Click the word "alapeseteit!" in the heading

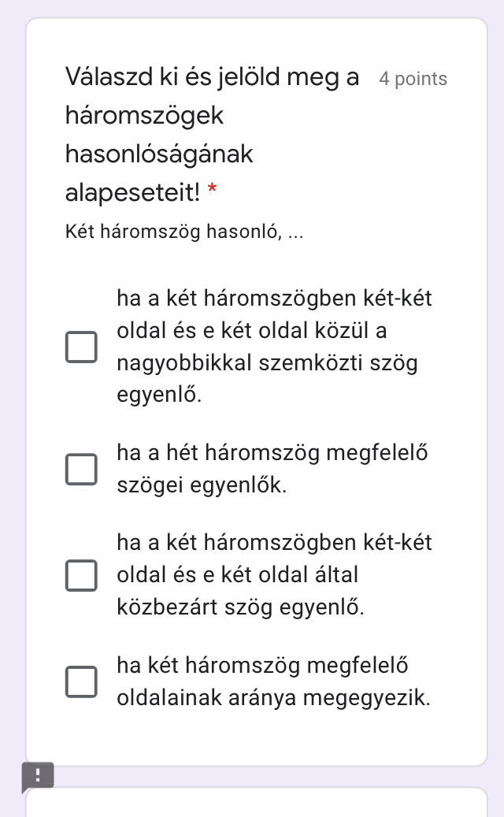133,191
